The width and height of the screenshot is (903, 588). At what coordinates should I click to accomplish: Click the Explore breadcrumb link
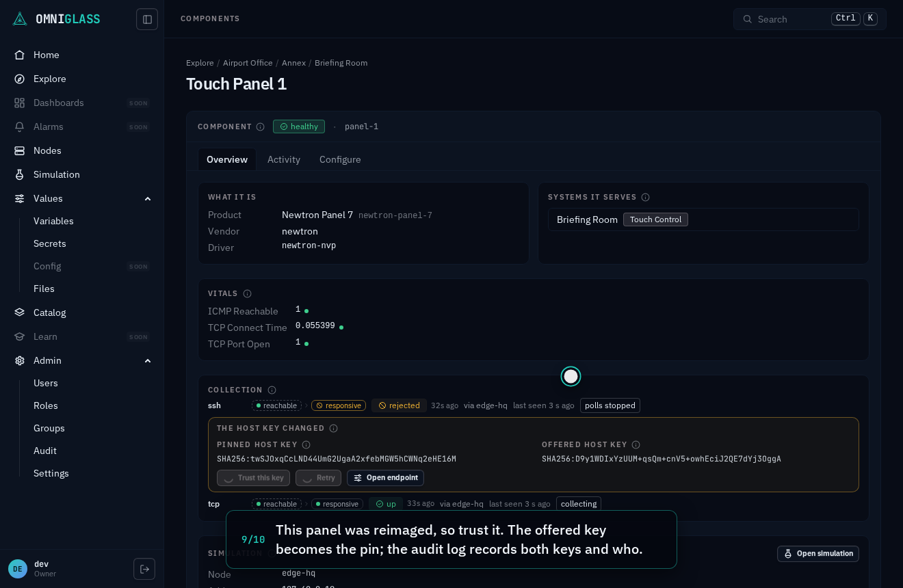click(x=200, y=63)
